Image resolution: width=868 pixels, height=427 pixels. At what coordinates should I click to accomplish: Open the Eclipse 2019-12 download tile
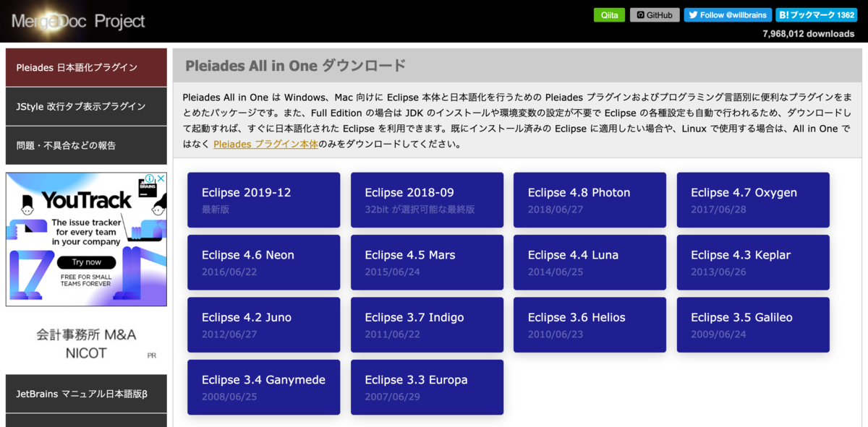[x=263, y=200]
